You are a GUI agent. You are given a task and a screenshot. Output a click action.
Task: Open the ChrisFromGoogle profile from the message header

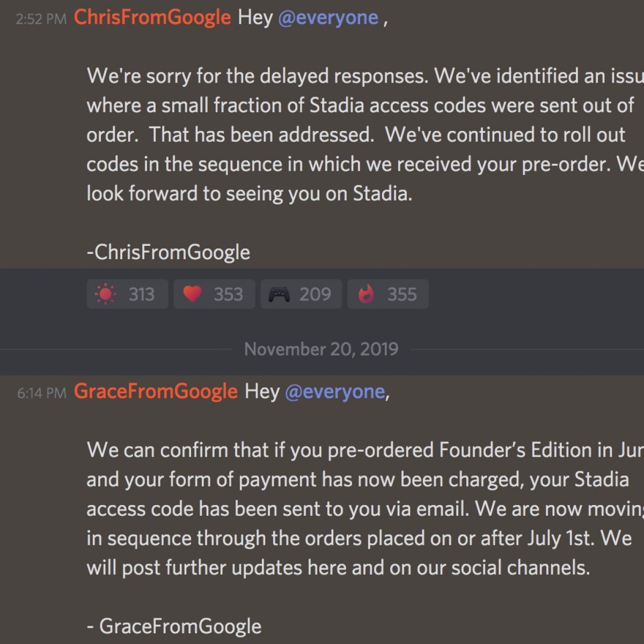[152, 18]
